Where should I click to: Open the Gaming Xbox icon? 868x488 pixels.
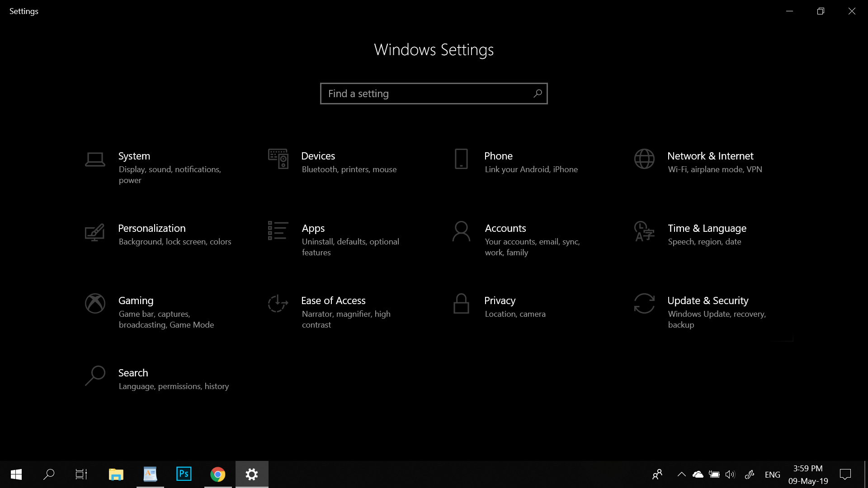pyautogui.click(x=95, y=303)
